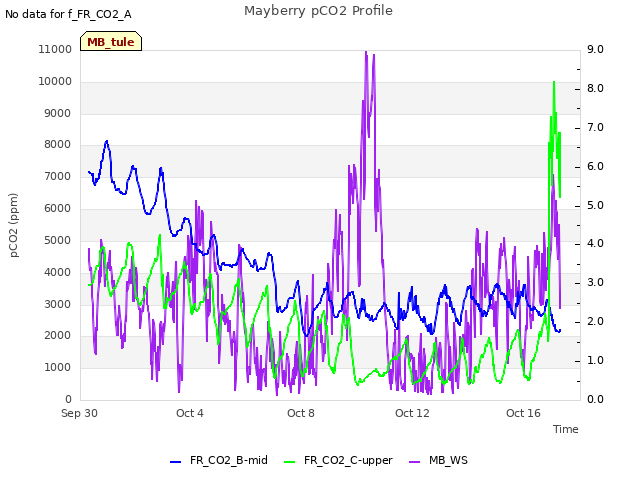Click the 3.0 right axis value
The image size is (640, 480).
(x=596, y=282)
